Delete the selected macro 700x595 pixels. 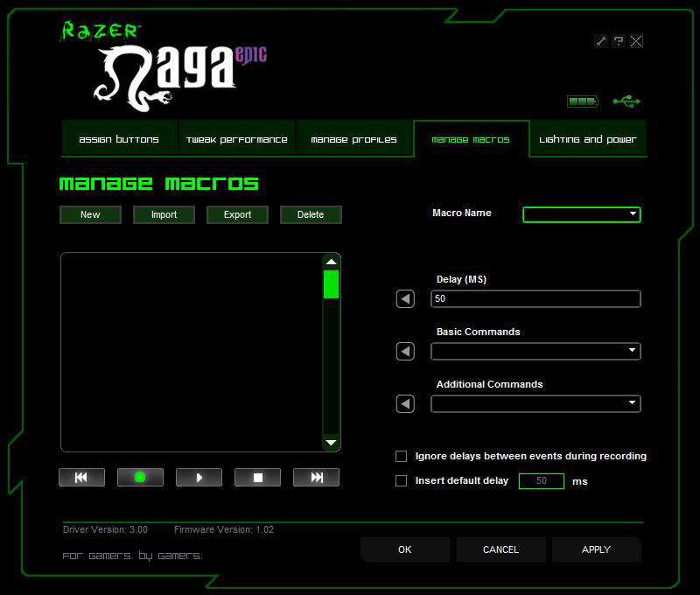point(311,214)
